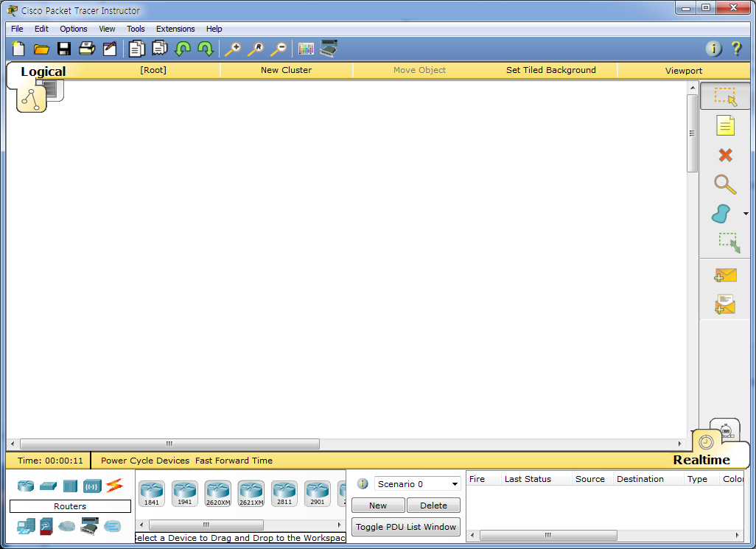Open the custom devices dialog icon
Screen dimensions: 756x549
(329, 49)
